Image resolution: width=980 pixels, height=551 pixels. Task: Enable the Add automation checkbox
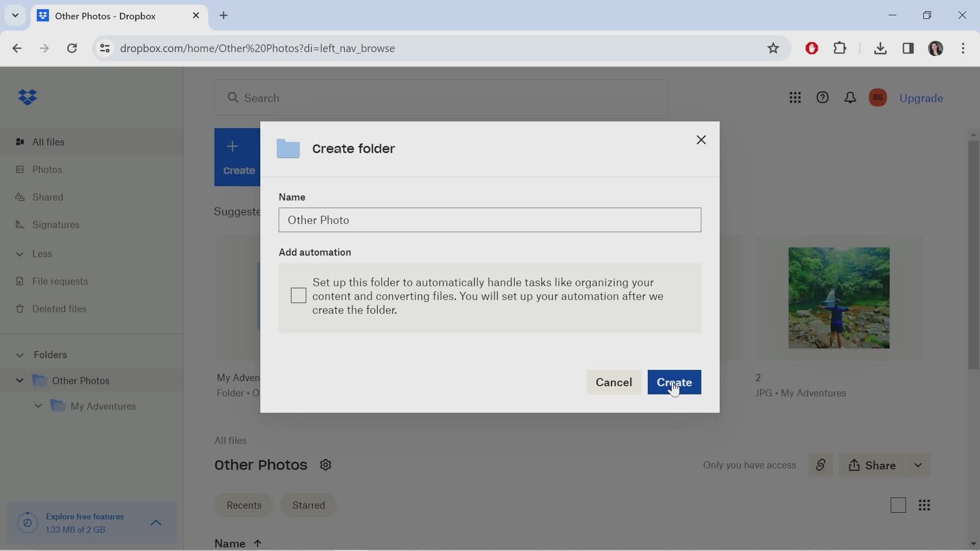point(299,295)
